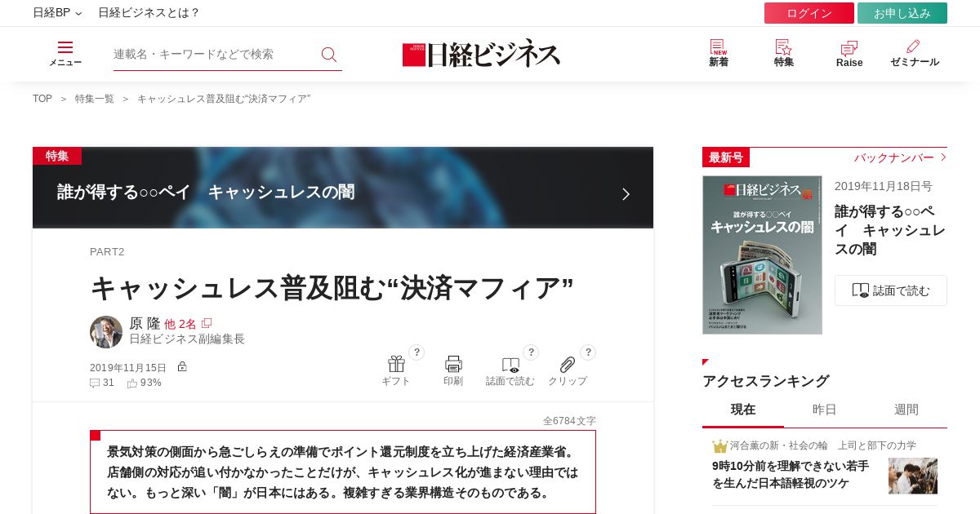Open the ranking article thumbnail image
The height and width of the screenshot is (514, 980).
point(913,476)
